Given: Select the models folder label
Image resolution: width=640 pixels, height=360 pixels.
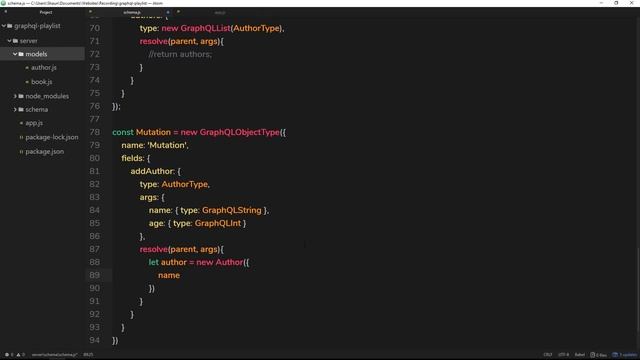Looking at the screenshot, I should click(36, 54).
